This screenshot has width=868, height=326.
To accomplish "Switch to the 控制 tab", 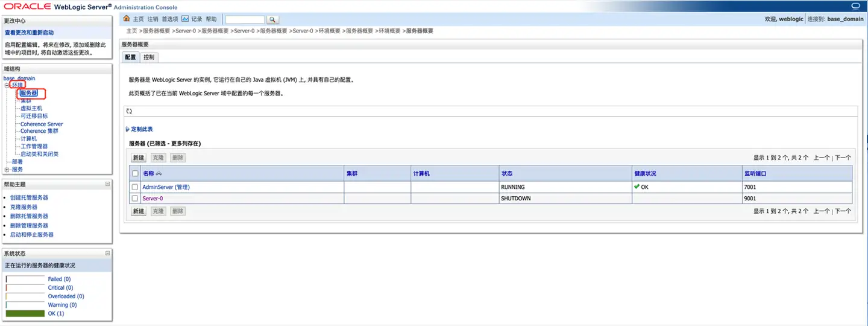I will tap(149, 57).
